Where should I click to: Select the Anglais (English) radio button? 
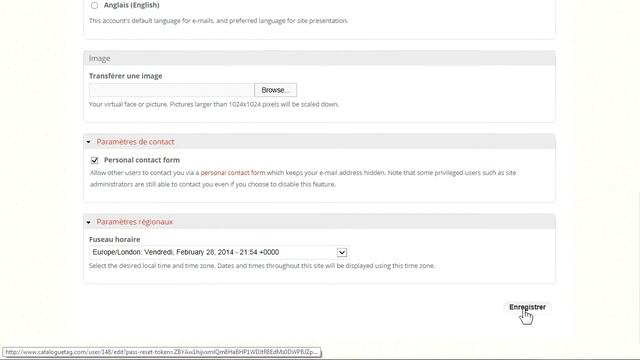[94, 5]
